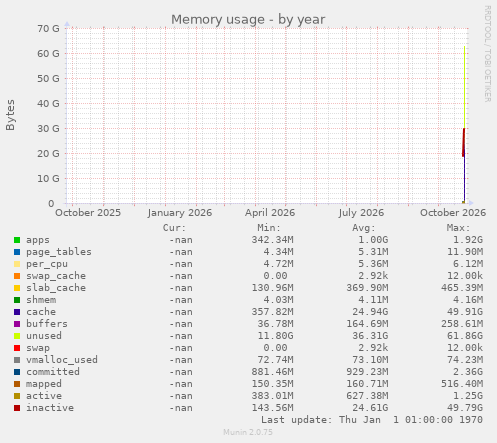Click the 'Max:' column header
The height and width of the screenshot is (443, 497).
point(458,228)
